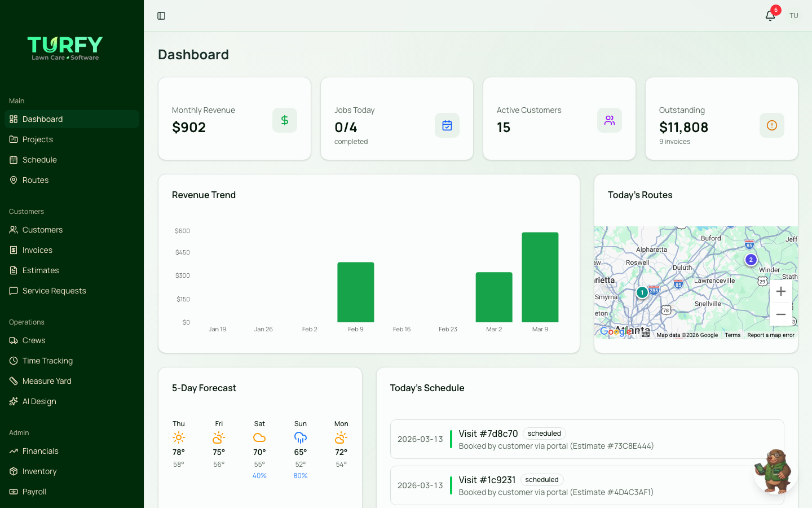
Task: Select map marker number 2
Action: (x=751, y=260)
